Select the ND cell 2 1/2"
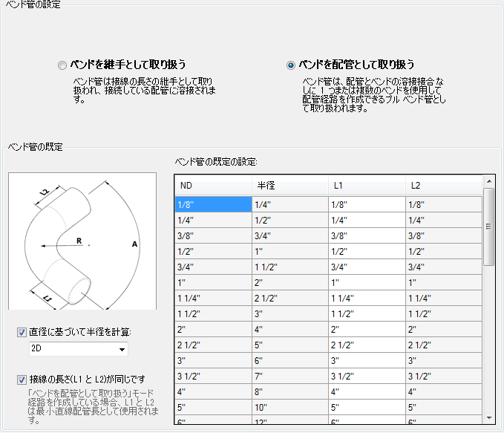 (214, 345)
